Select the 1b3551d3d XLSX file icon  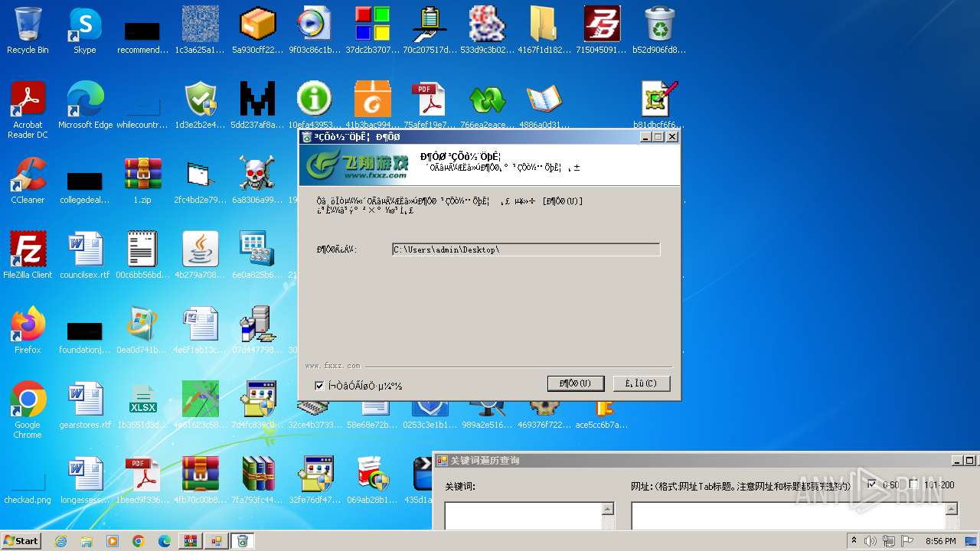coord(142,405)
